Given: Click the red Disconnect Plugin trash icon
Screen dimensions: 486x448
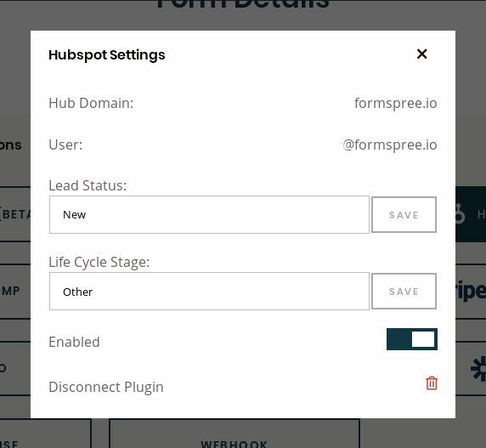Looking at the screenshot, I should (432, 383).
